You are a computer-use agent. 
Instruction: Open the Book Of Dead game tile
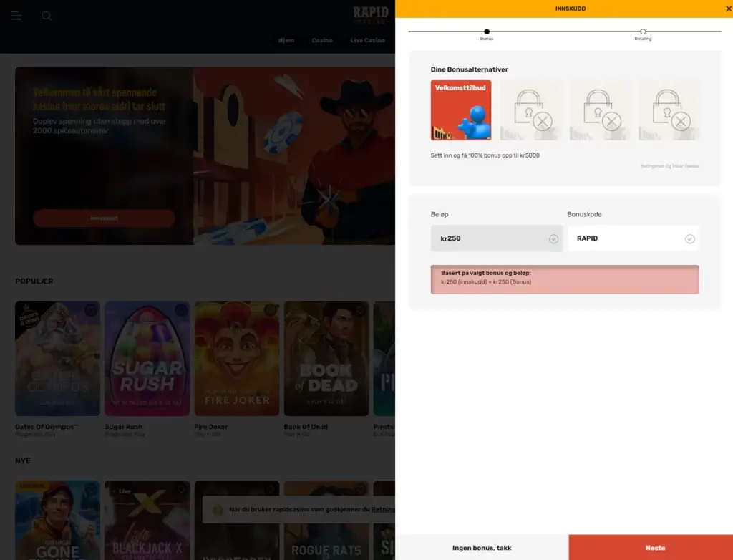coord(326,358)
